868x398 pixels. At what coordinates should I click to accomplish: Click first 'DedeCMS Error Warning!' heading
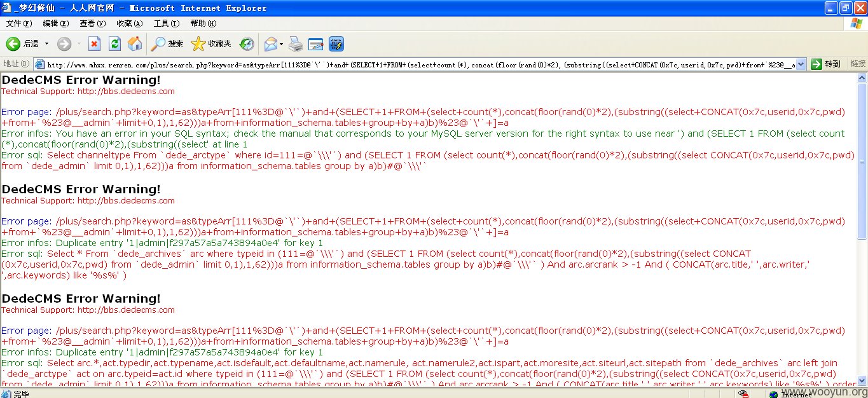click(x=81, y=79)
